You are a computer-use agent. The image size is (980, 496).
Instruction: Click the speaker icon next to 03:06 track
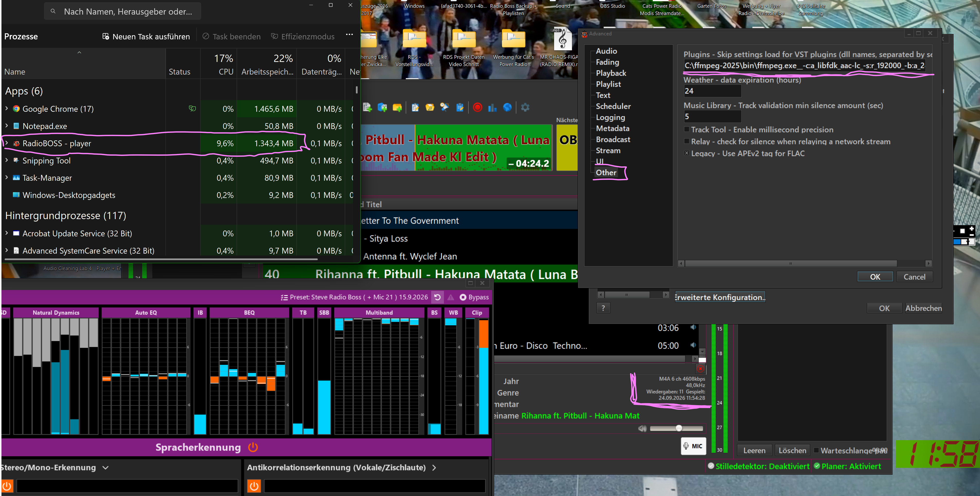[x=693, y=327]
